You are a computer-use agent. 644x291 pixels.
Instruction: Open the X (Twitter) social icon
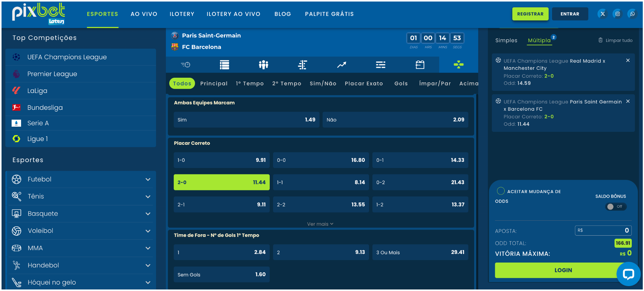click(x=603, y=14)
